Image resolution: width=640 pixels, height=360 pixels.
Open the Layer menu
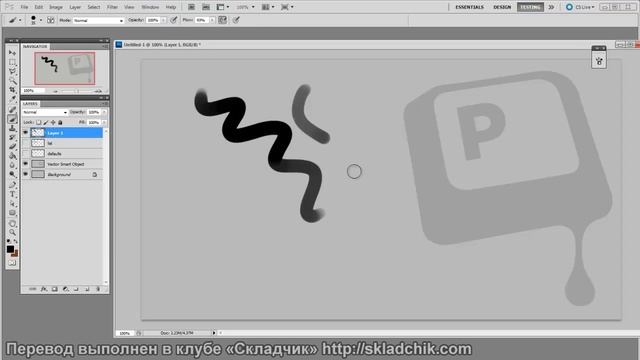pos(75,7)
